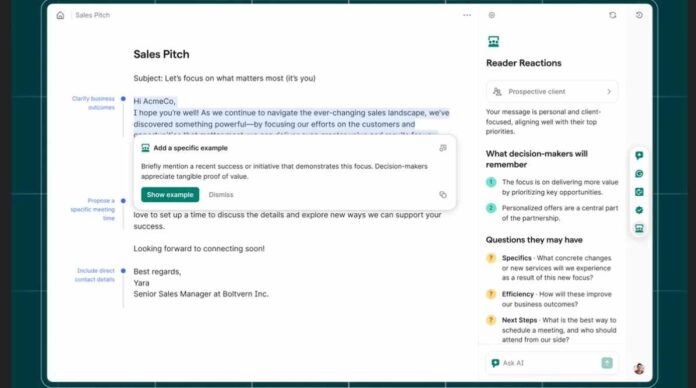Send the Ask AI message arrow
The width and height of the screenshot is (696, 388).
(x=607, y=363)
